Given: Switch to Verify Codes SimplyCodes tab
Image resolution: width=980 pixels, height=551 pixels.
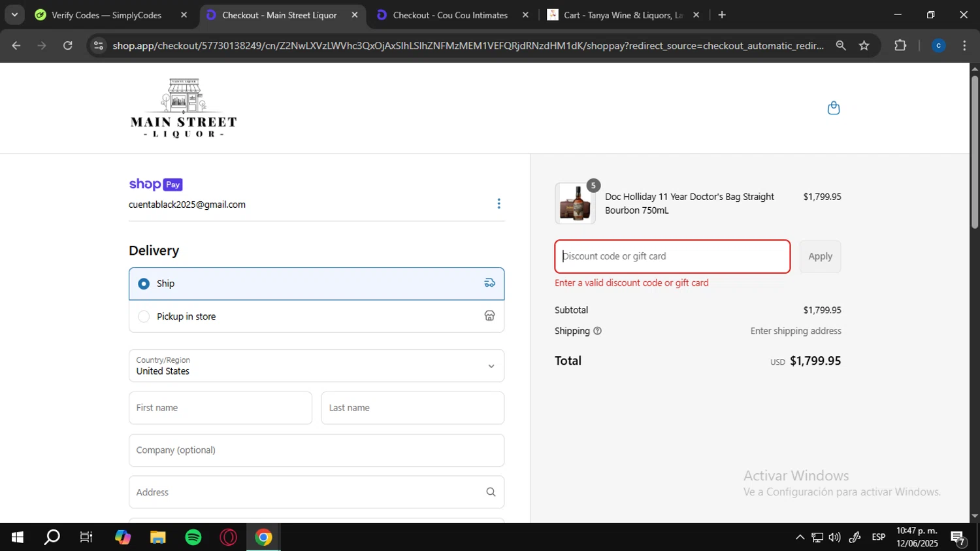Looking at the screenshot, I should 106,15.
